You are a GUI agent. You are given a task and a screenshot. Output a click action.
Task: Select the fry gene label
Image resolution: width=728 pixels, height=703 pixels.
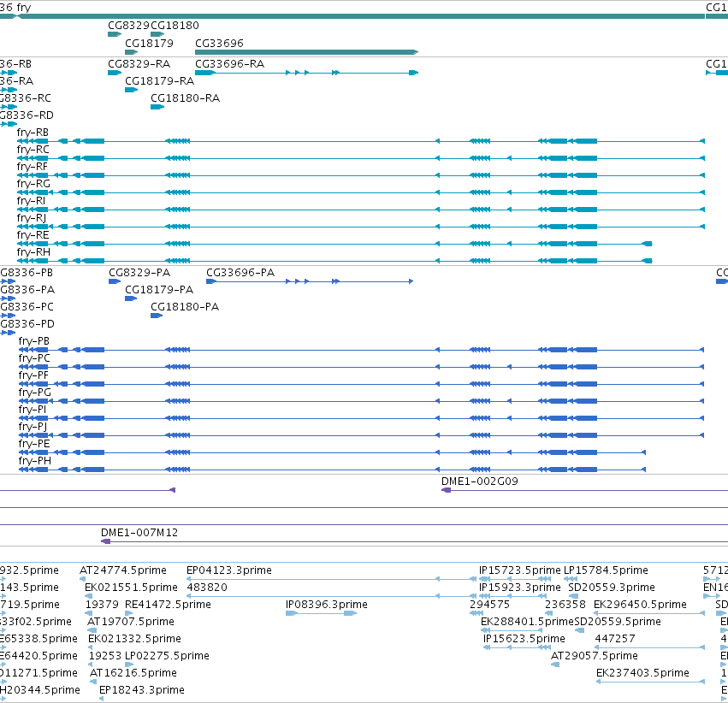coord(24,8)
